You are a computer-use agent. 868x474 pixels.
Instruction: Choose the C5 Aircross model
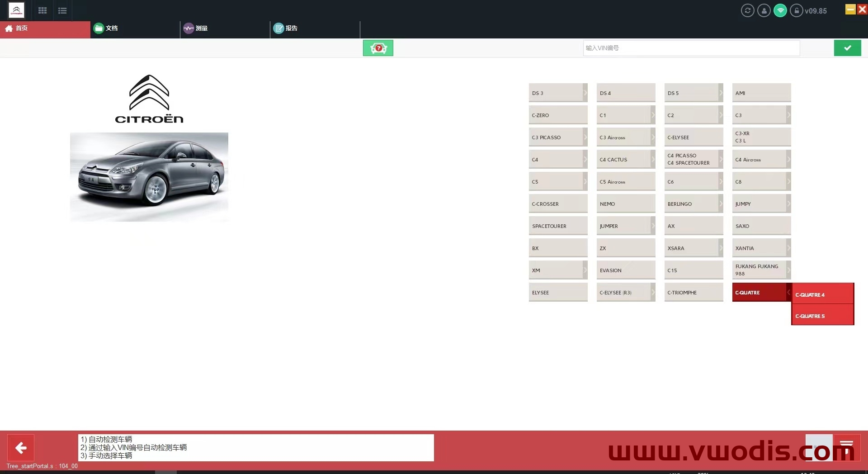click(x=626, y=181)
